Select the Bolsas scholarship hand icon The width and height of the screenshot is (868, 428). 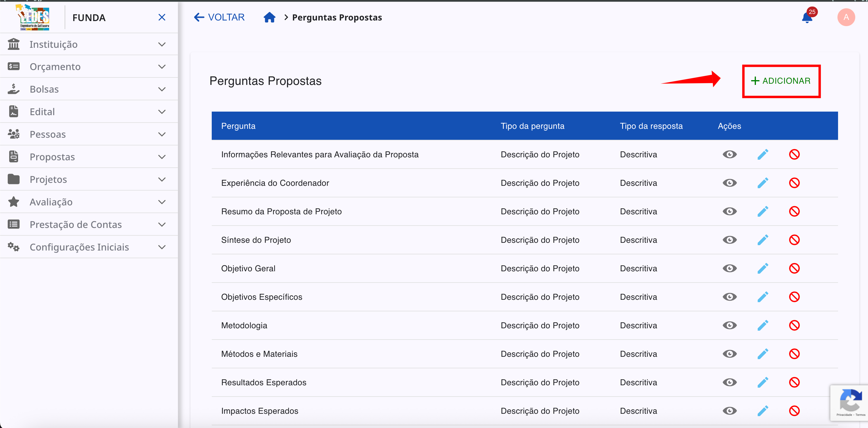13,89
